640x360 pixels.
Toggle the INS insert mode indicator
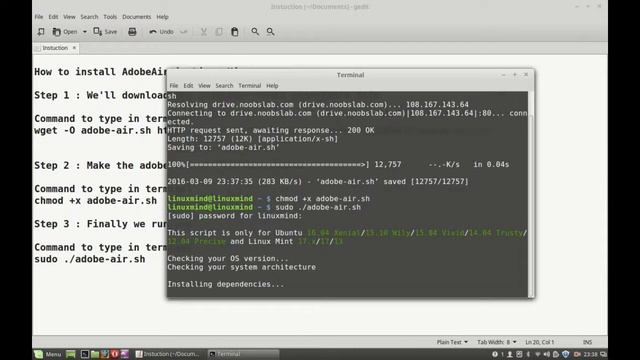point(587,342)
